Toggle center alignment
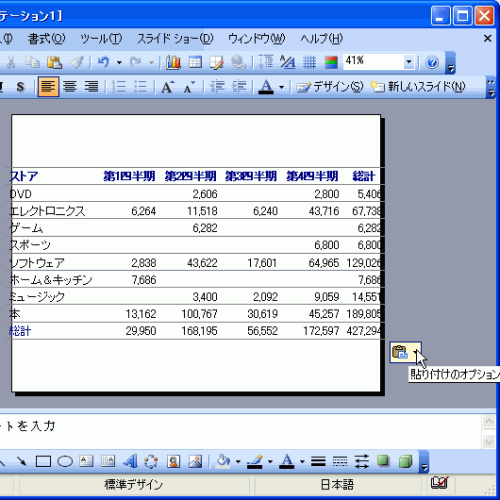500x500 pixels. [x=70, y=87]
